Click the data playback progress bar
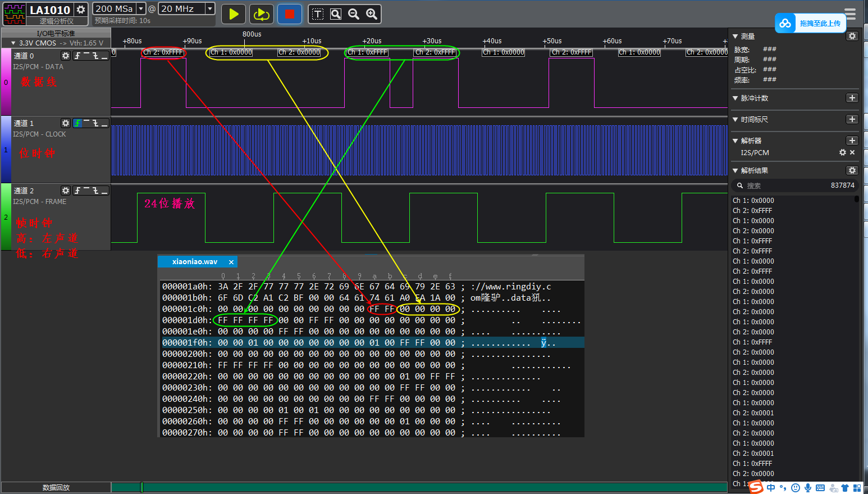The image size is (868, 494). pyautogui.click(x=419, y=487)
